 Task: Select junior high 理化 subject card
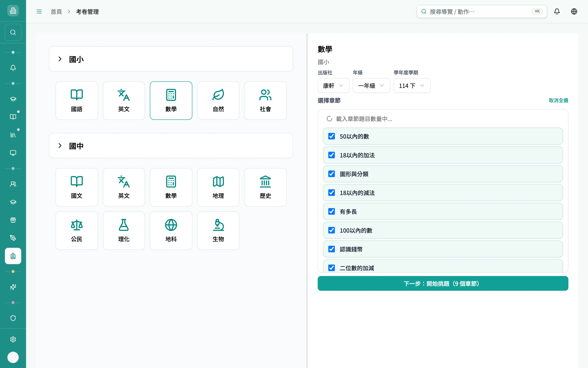click(x=124, y=231)
